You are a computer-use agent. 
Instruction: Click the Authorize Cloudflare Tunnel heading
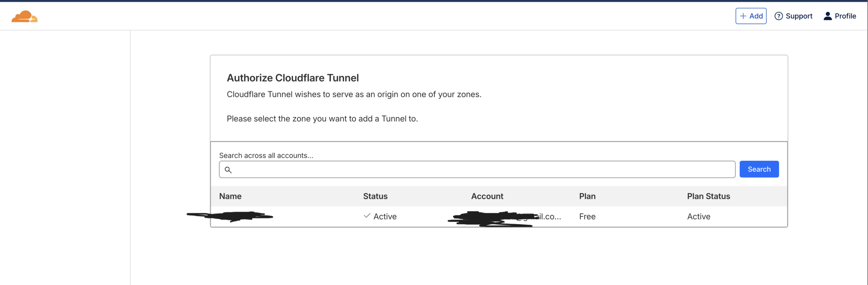pyautogui.click(x=293, y=78)
